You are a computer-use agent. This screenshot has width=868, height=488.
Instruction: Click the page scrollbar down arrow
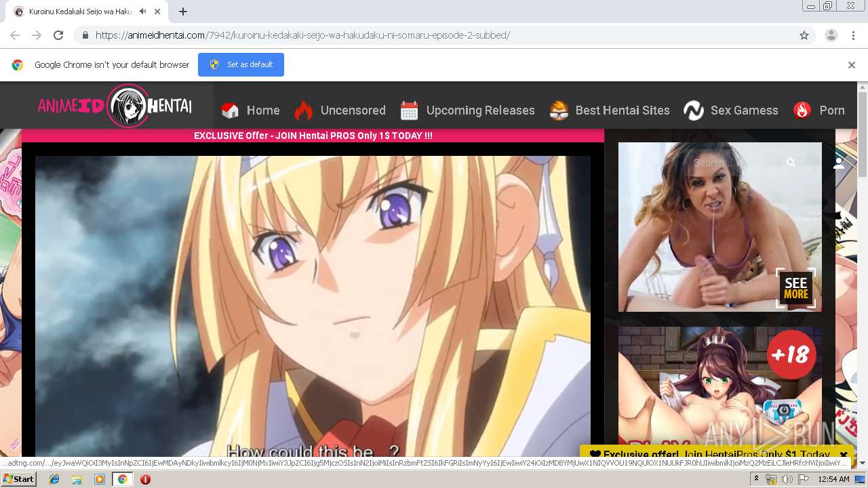(x=863, y=463)
